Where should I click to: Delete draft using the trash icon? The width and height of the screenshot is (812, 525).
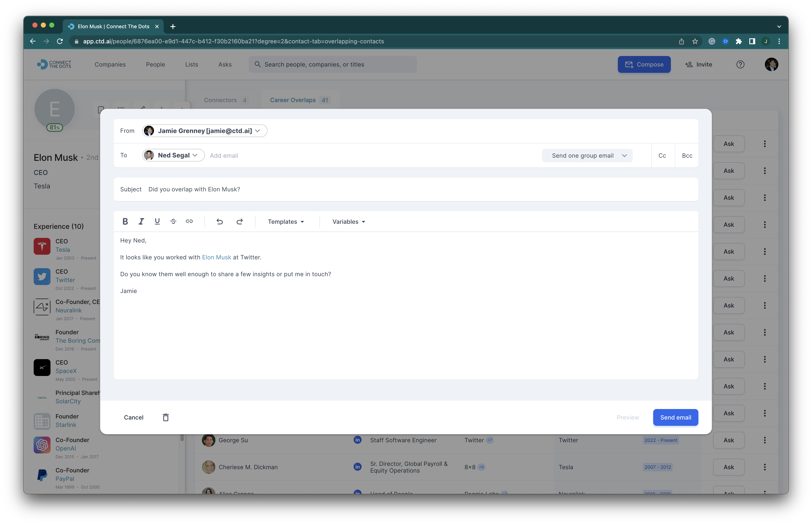click(x=166, y=417)
